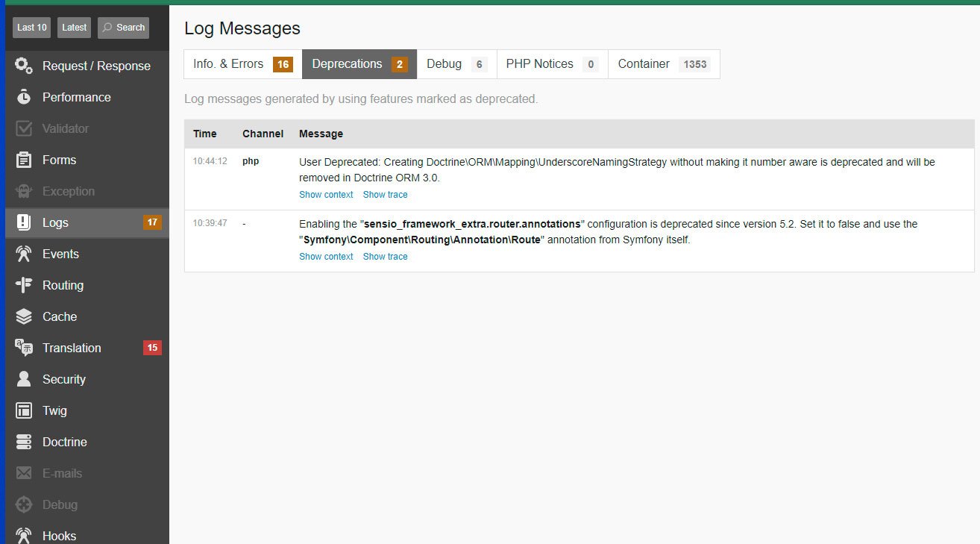The image size is (980, 544).
Task: Open the Hooks panel
Action: [x=87, y=534]
